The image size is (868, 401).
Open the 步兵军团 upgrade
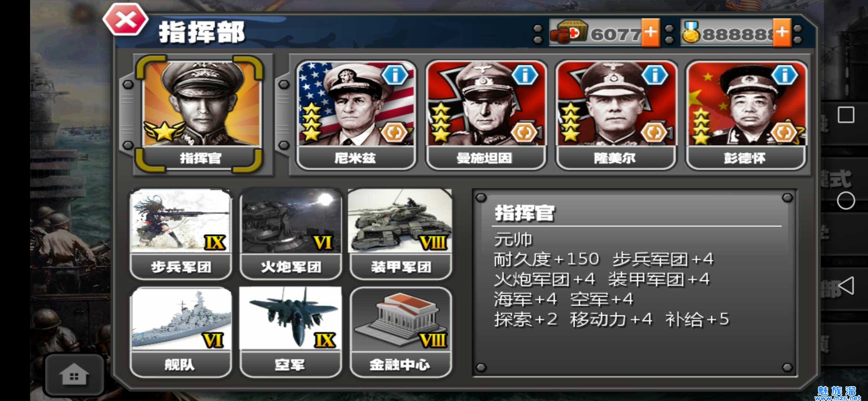(181, 234)
